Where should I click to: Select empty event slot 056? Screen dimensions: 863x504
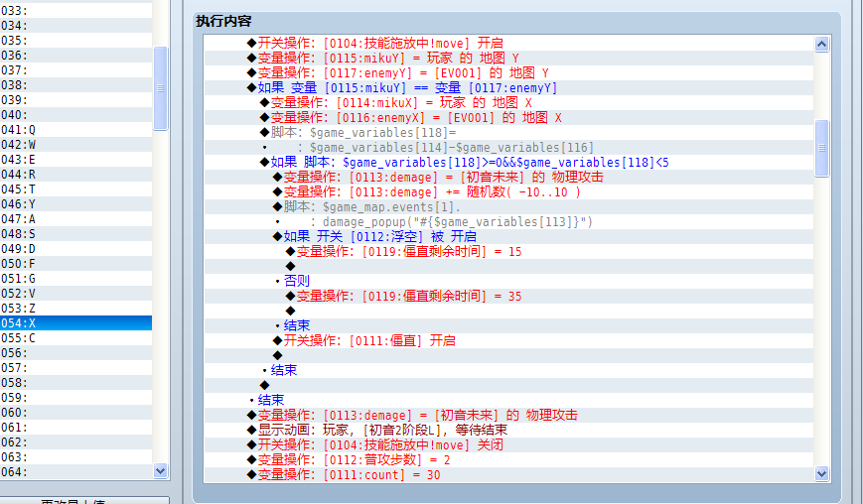tap(75, 353)
